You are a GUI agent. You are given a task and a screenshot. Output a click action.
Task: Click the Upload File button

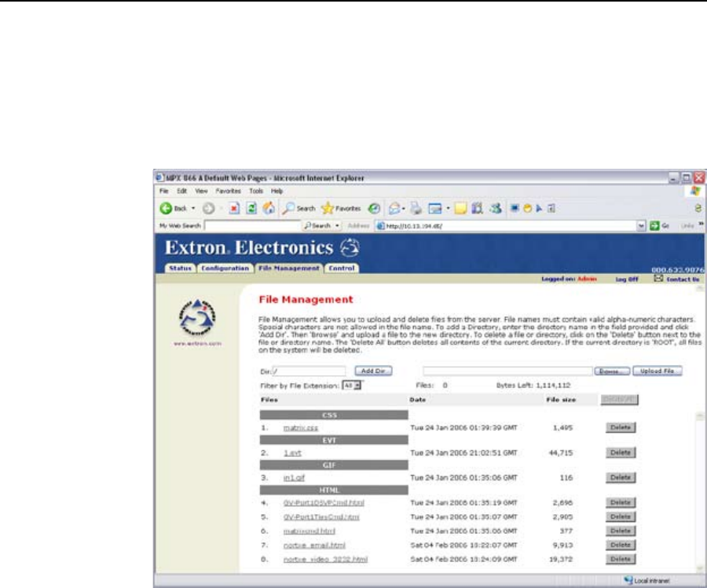[x=658, y=371]
